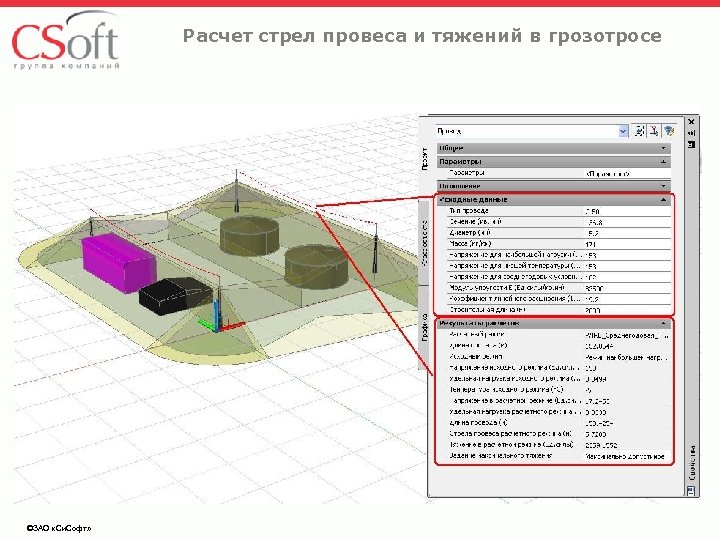Click the Строительная длина value cell
This screenshot has height=540, width=720.
tap(627, 310)
